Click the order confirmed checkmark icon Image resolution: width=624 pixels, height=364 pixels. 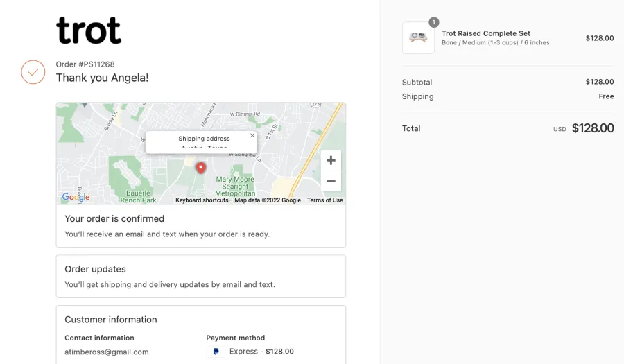click(x=33, y=72)
